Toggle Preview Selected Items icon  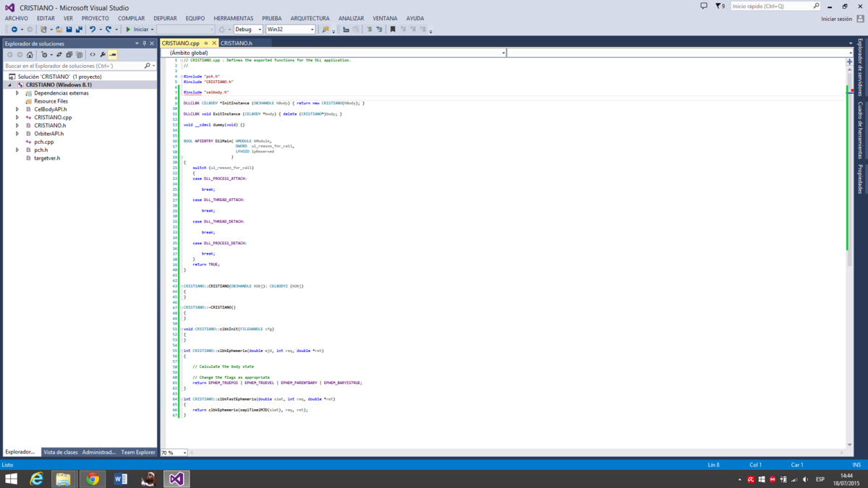(113, 55)
